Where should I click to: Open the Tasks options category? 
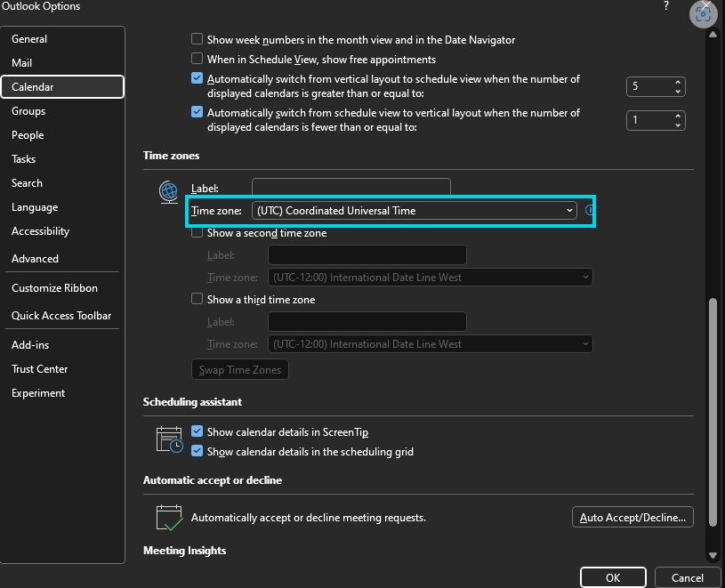[x=62, y=159]
